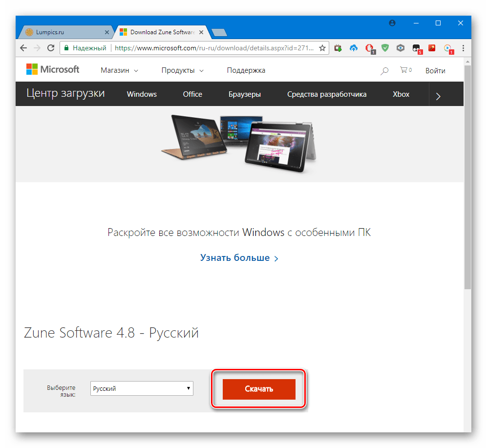The width and height of the screenshot is (487, 448).
Task: Open Средства разработчика category
Action: pyautogui.click(x=327, y=94)
